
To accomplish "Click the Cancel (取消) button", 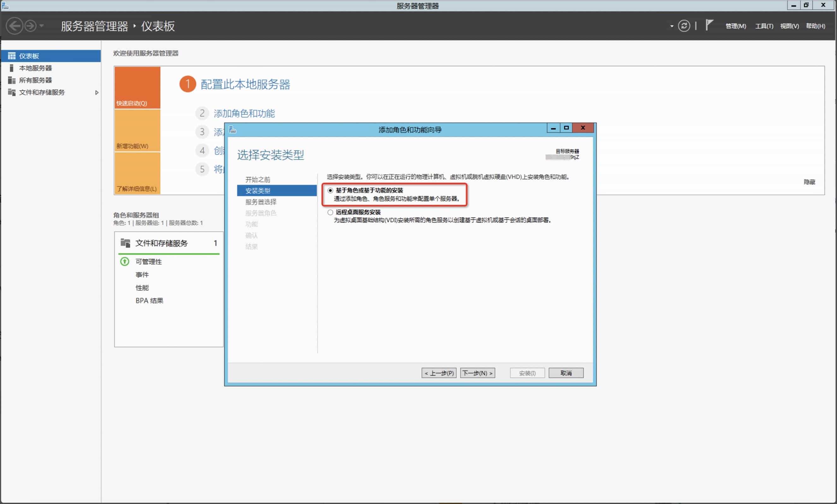I will (566, 373).
